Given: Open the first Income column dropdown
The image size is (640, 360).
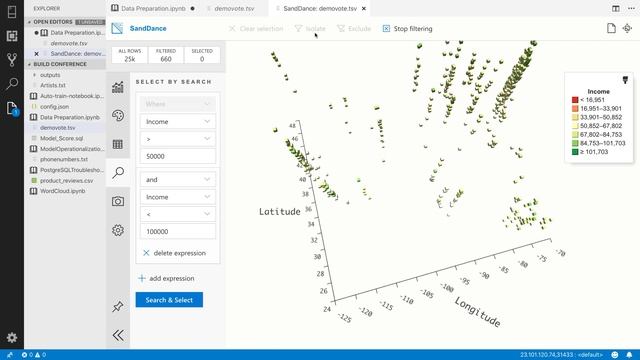Looking at the screenshot, I should (x=178, y=122).
